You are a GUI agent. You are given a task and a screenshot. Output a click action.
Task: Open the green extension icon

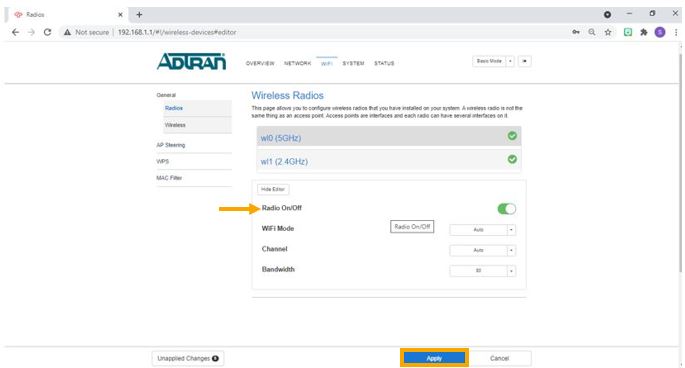628,32
